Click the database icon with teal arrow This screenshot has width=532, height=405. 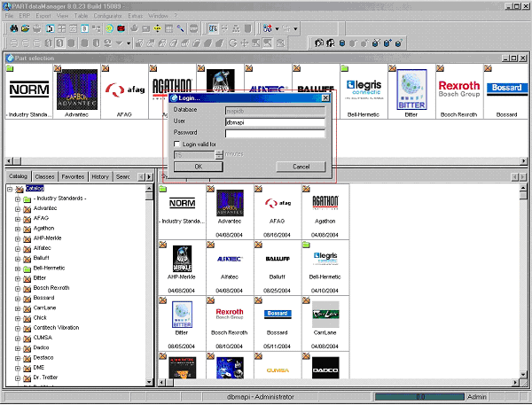coord(399,43)
